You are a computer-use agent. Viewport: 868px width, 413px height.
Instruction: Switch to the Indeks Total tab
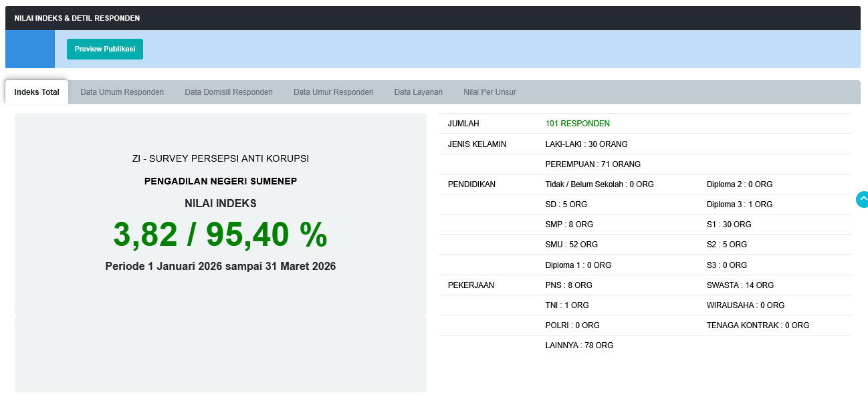(37, 92)
